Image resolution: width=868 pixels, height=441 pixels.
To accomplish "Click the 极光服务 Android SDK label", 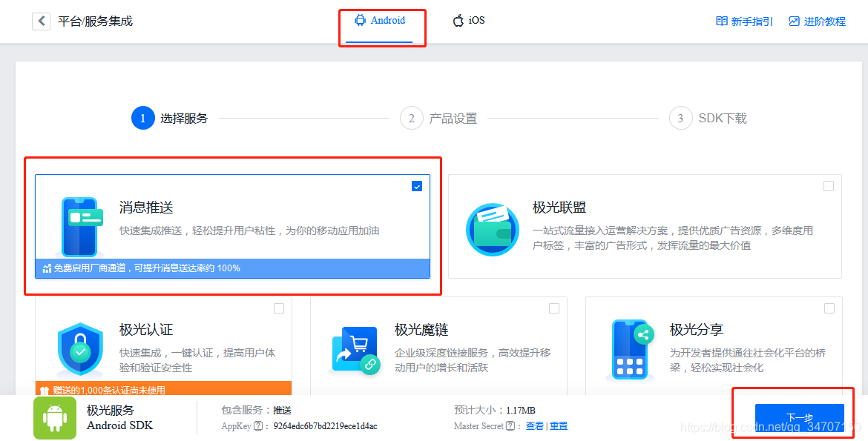I will 120,418.
